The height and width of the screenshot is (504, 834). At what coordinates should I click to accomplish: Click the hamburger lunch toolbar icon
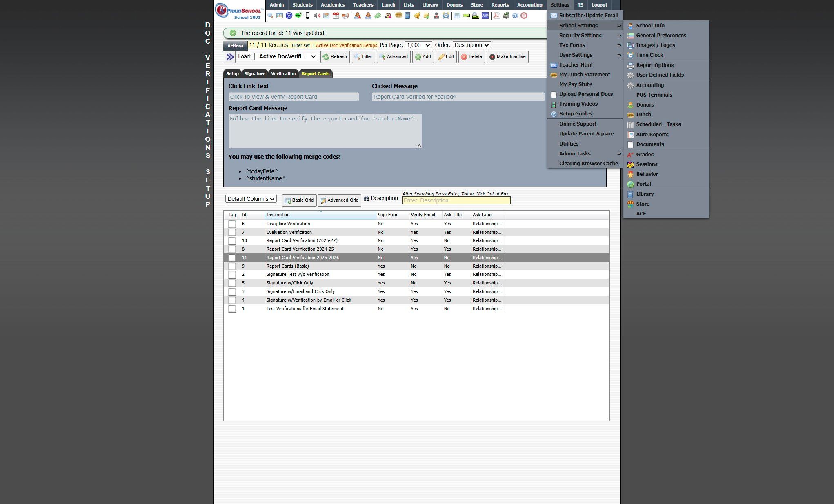(x=398, y=16)
